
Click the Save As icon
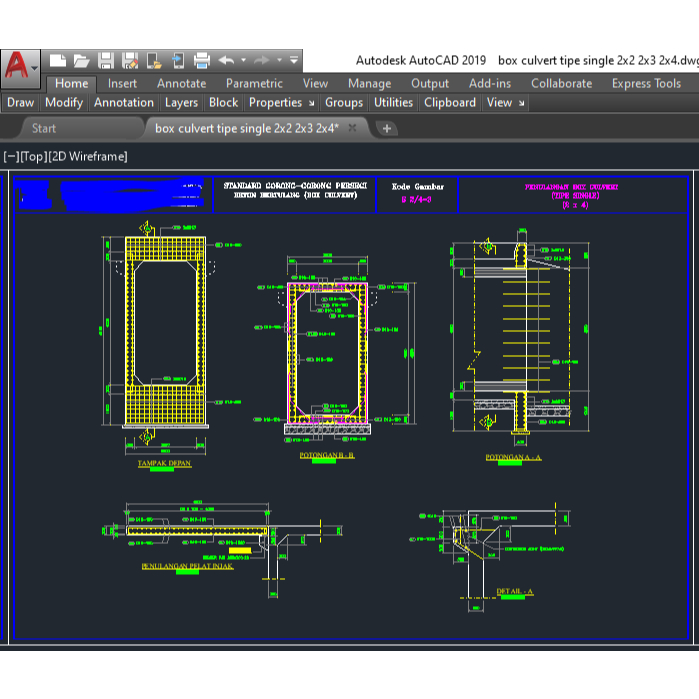(x=130, y=61)
